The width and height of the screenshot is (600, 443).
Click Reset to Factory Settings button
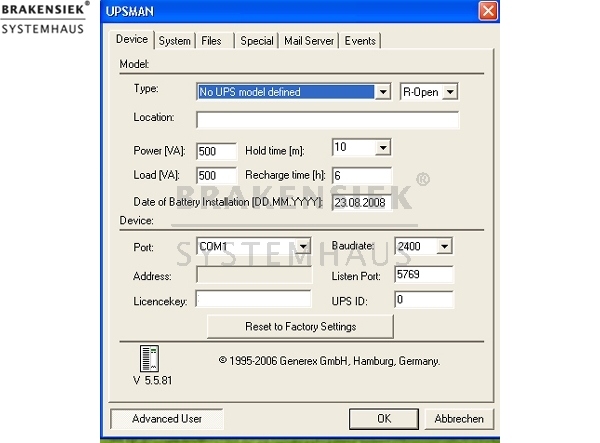point(300,327)
